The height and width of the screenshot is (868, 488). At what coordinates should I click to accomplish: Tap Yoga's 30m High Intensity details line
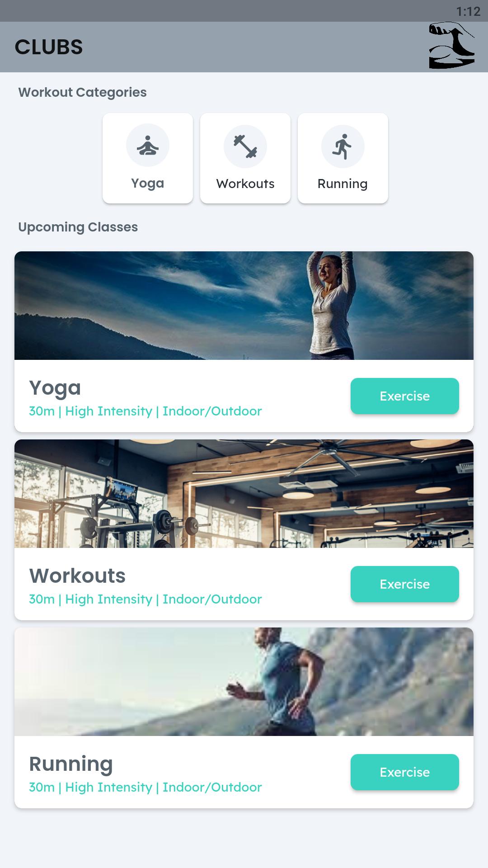pyautogui.click(x=145, y=411)
